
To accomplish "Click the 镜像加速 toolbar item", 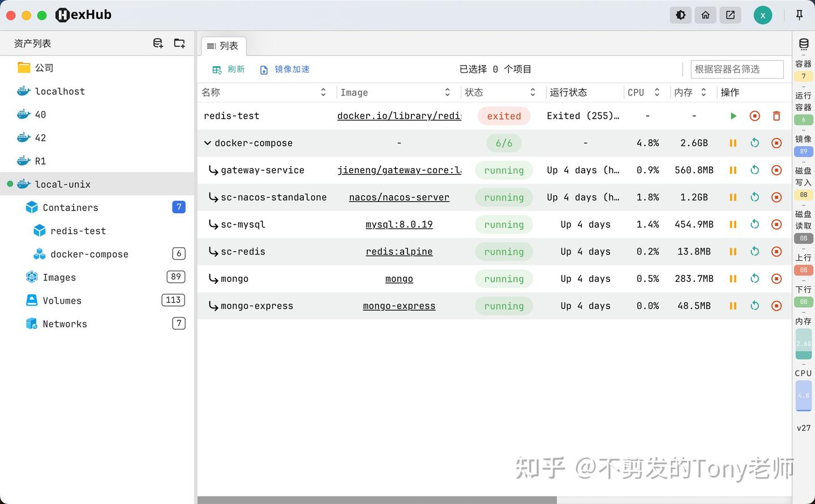I will (285, 69).
